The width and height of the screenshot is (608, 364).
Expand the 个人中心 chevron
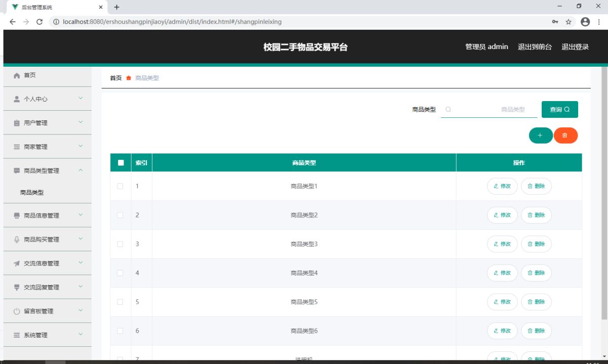80,99
